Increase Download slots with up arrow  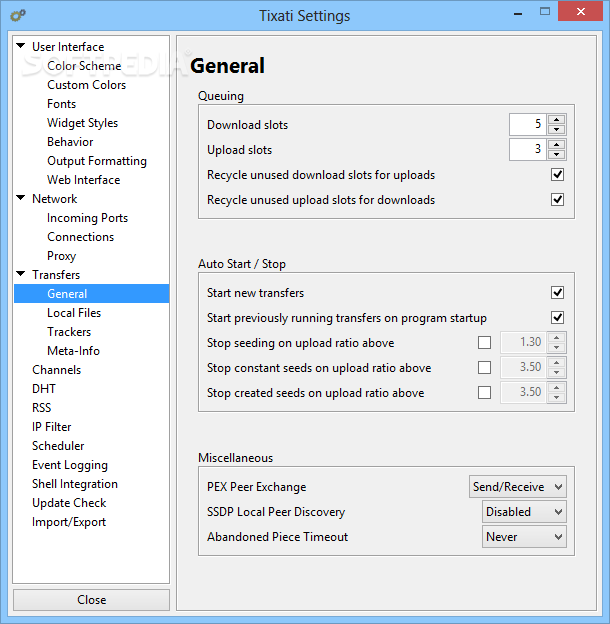click(556, 119)
